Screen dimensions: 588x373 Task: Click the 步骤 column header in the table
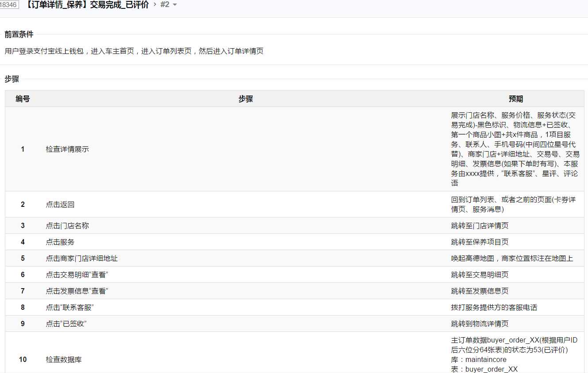click(246, 99)
